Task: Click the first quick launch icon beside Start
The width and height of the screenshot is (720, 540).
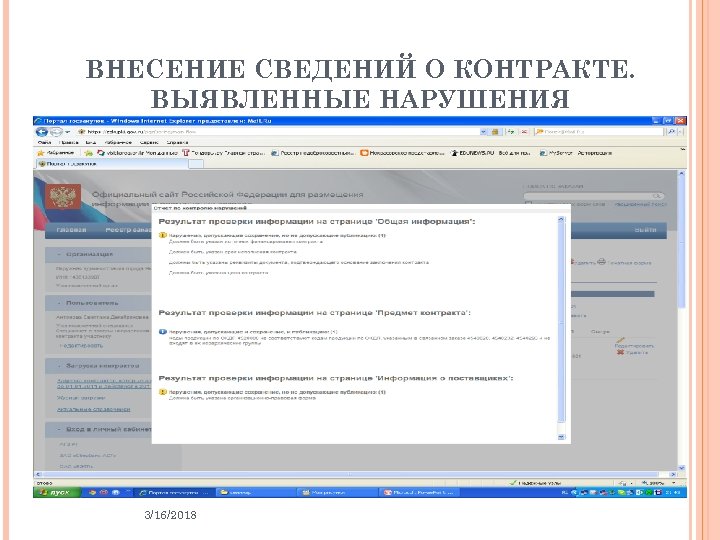Action: pos(92,492)
